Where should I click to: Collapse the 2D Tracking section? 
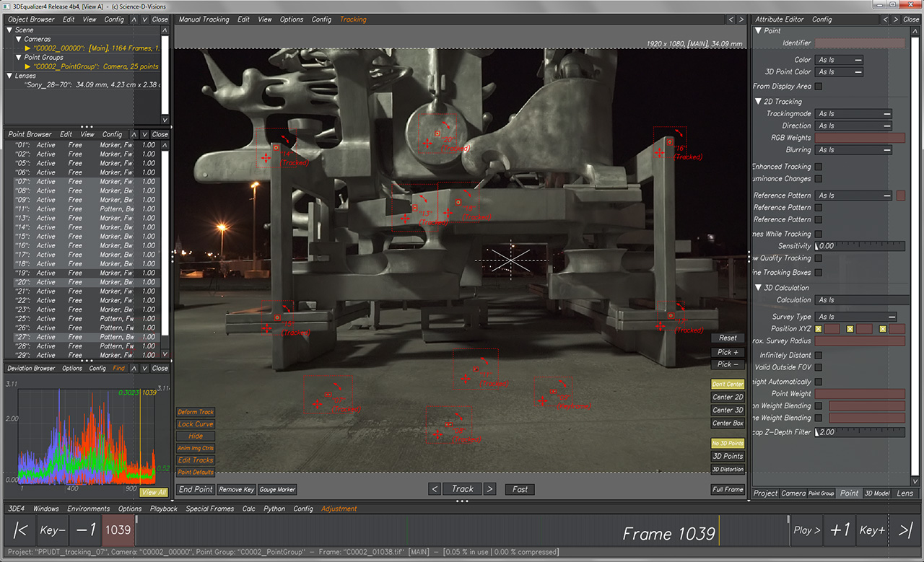point(758,102)
